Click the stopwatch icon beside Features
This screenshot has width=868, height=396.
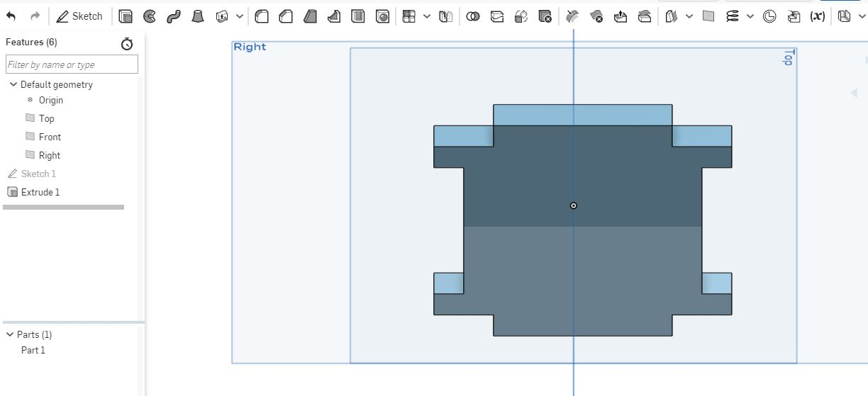click(127, 44)
